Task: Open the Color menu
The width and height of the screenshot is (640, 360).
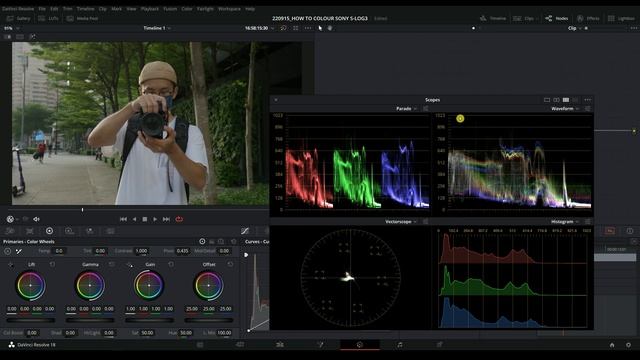Action: coord(187,9)
